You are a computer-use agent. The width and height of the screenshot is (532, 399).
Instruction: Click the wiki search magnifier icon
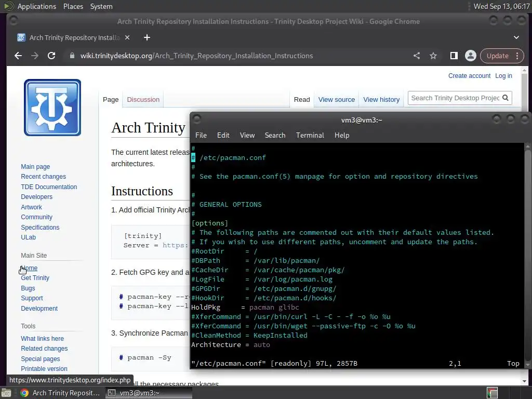pyautogui.click(x=505, y=98)
